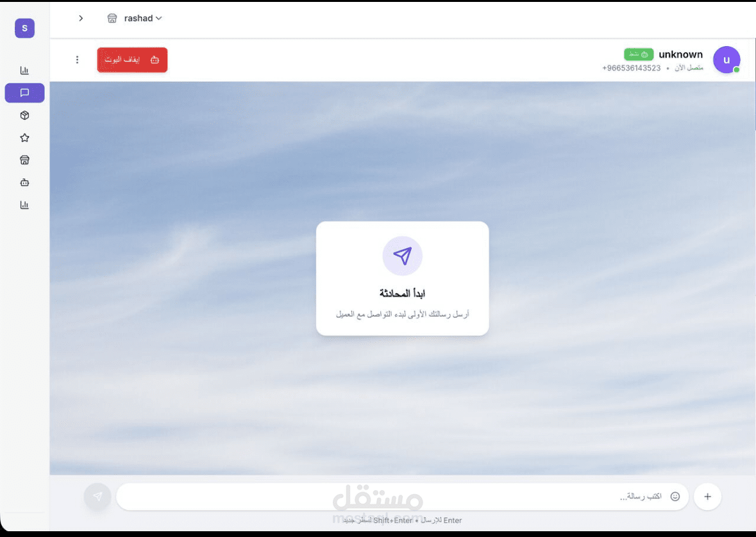Screen dimensions: 756x537
Task: Click the purple S logo
Action: click(24, 28)
